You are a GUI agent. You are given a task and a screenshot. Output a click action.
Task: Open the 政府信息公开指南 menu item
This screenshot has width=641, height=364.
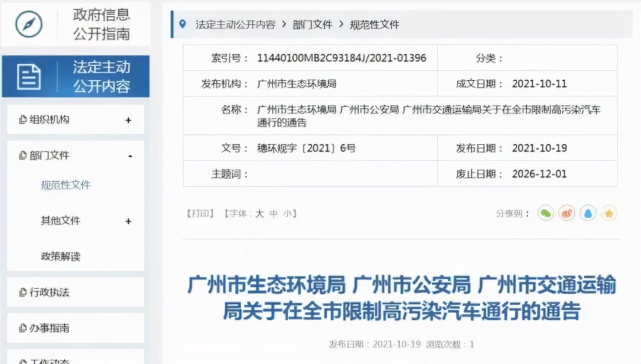[76, 24]
